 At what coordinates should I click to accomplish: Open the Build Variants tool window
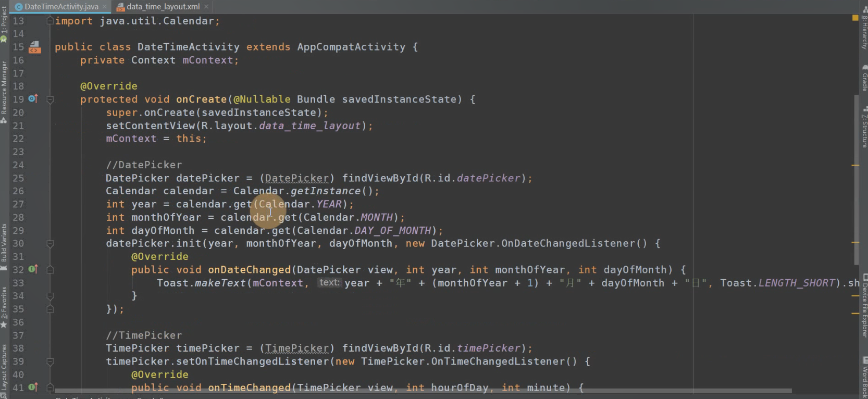(4, 247)
